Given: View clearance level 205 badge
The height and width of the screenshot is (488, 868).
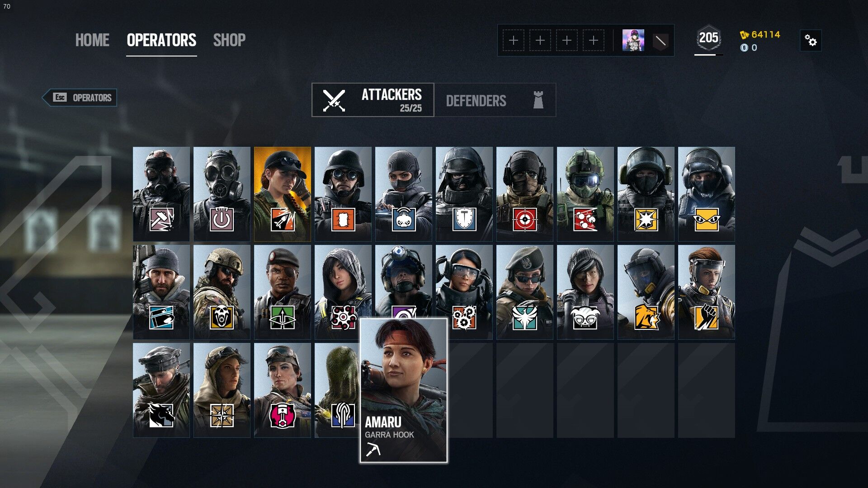Looking at the screenshot, I should point(708,38).
